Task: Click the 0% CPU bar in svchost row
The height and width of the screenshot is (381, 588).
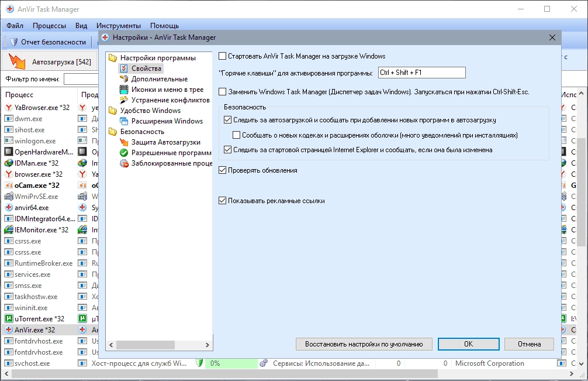Action: click(231, 363)
